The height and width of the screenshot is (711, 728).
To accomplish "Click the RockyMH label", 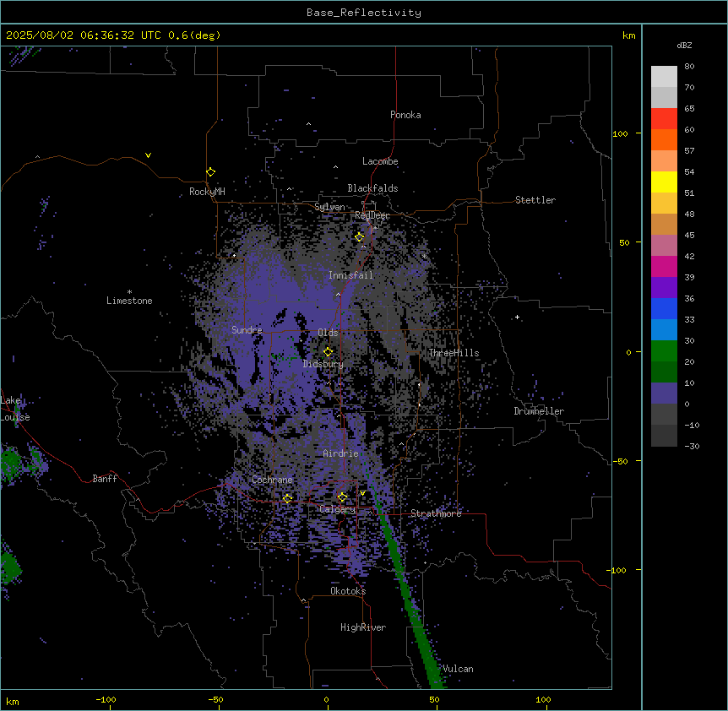I will pos(207,192).
